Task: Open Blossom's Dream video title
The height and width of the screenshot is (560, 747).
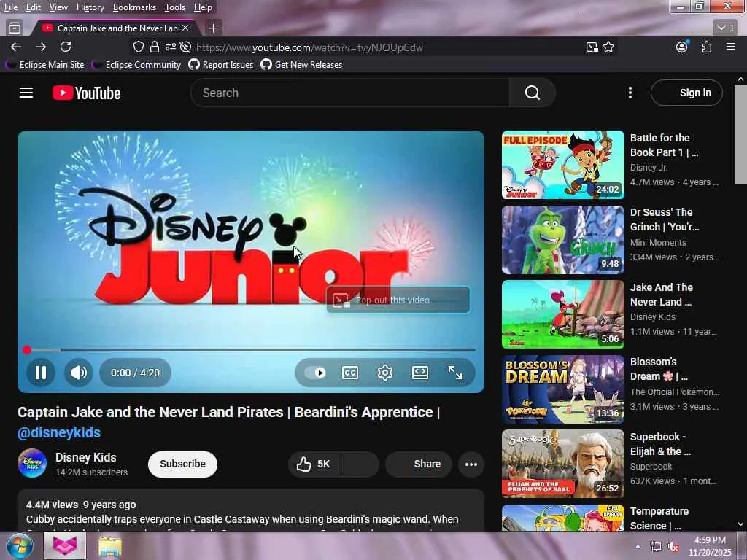Action: click(x=659, y=369)
